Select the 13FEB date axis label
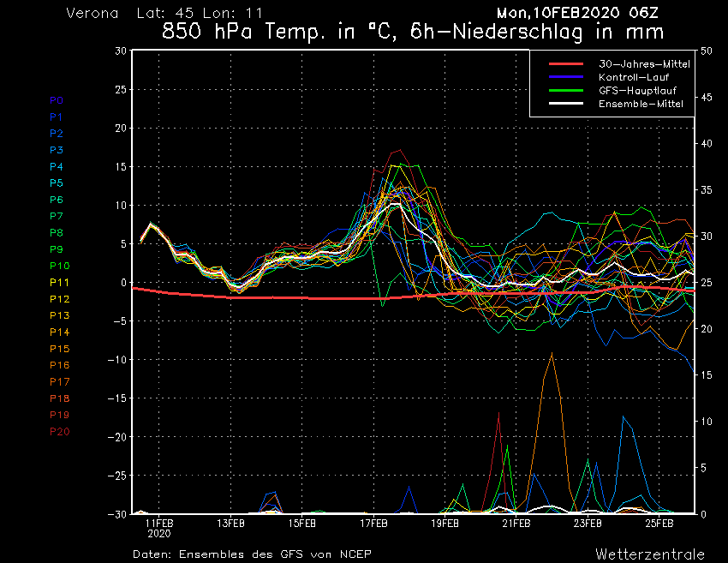 point(230,524)
